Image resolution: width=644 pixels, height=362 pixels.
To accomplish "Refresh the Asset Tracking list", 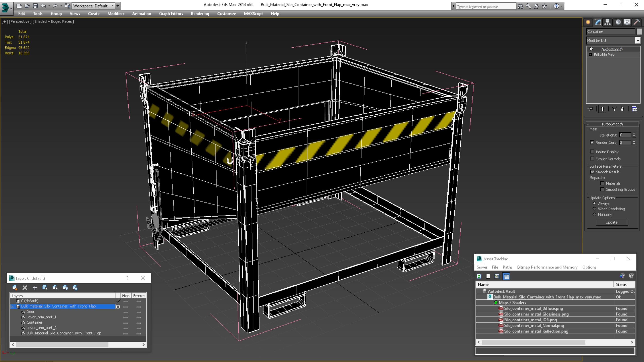I will (x=479, y=276).
